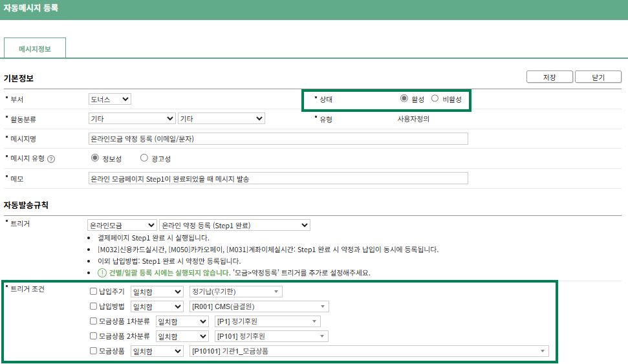The height and width of the screenshot is (364, 628).
Task: Open the second 활동분류 기타 dropdown
Action: 221,118
